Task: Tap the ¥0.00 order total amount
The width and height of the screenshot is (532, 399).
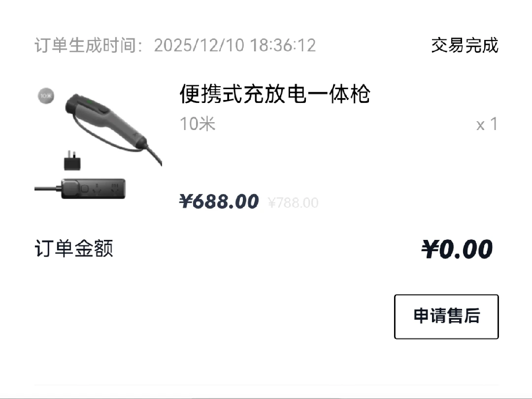Action: 457,249
